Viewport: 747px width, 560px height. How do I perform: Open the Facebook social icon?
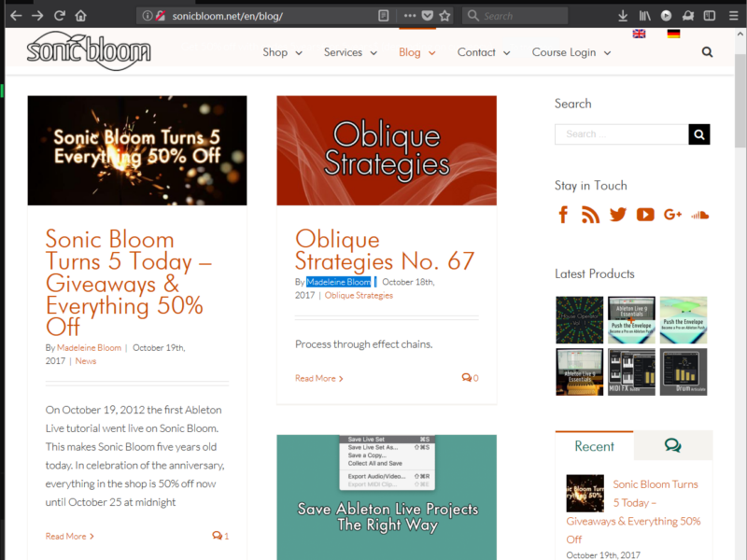click(563, 215)
